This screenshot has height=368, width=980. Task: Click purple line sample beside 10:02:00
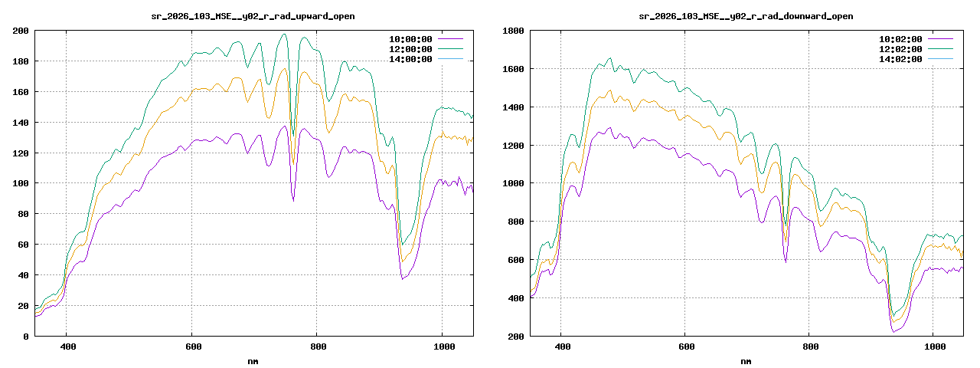[x=940, y=38]
